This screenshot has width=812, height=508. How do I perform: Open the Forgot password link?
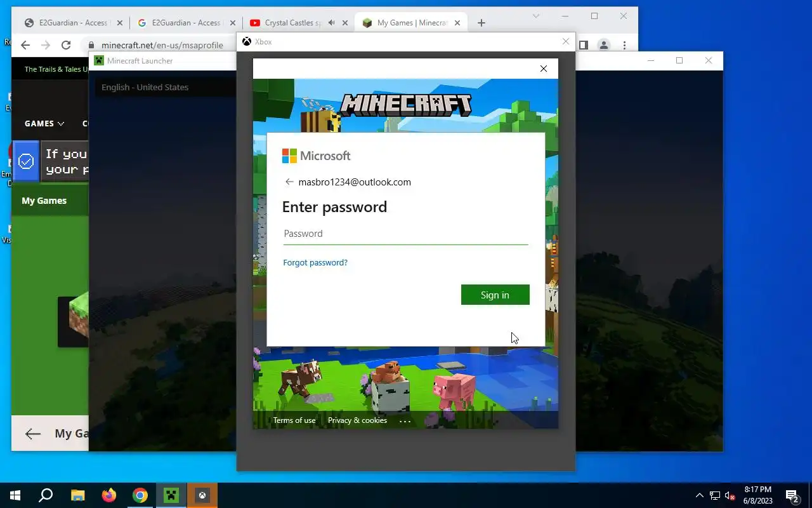[x=315, y=262]
